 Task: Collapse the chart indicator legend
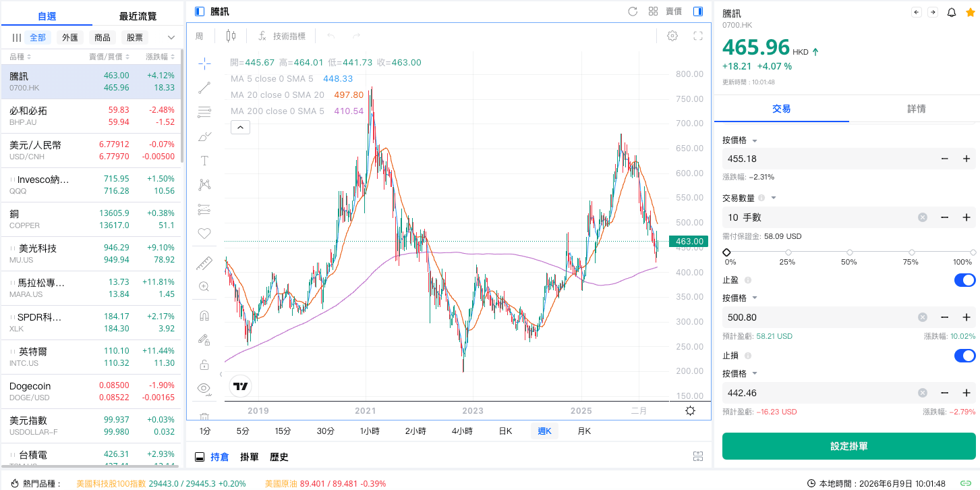pos(241,126)
